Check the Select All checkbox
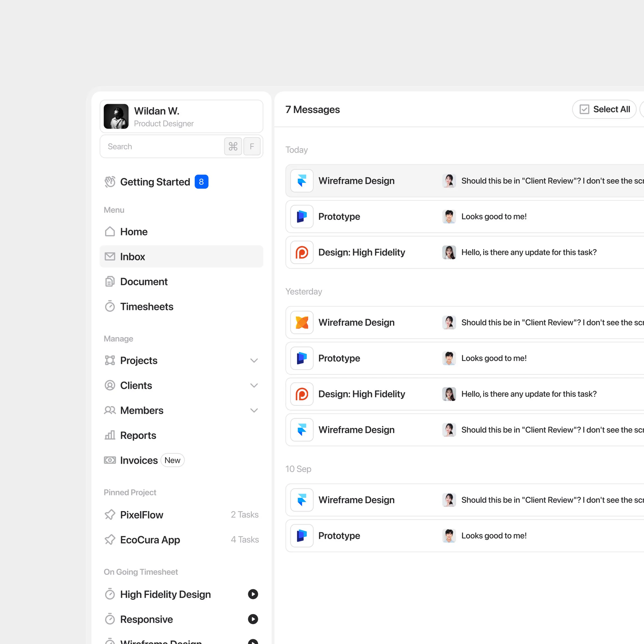Image resolution: width=644 pixels, height=644 pixels. (584, 109)
